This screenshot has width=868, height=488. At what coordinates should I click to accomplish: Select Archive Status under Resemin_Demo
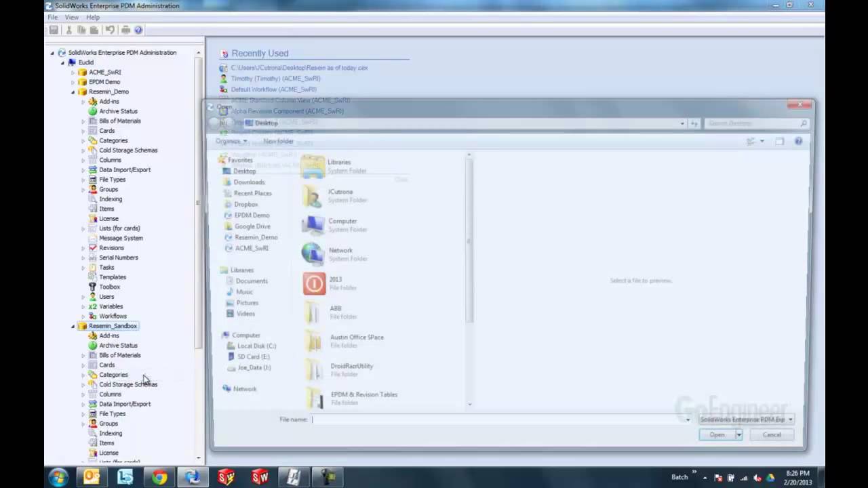point(118,111)
